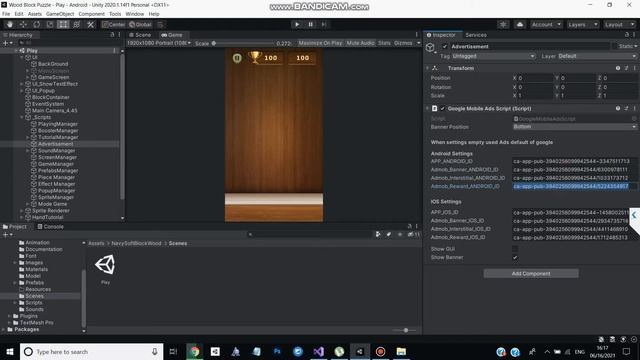This screenshot has width=640, height=360.
Task: Select the Advertisement object in Hierarchy
Action: 56,144
